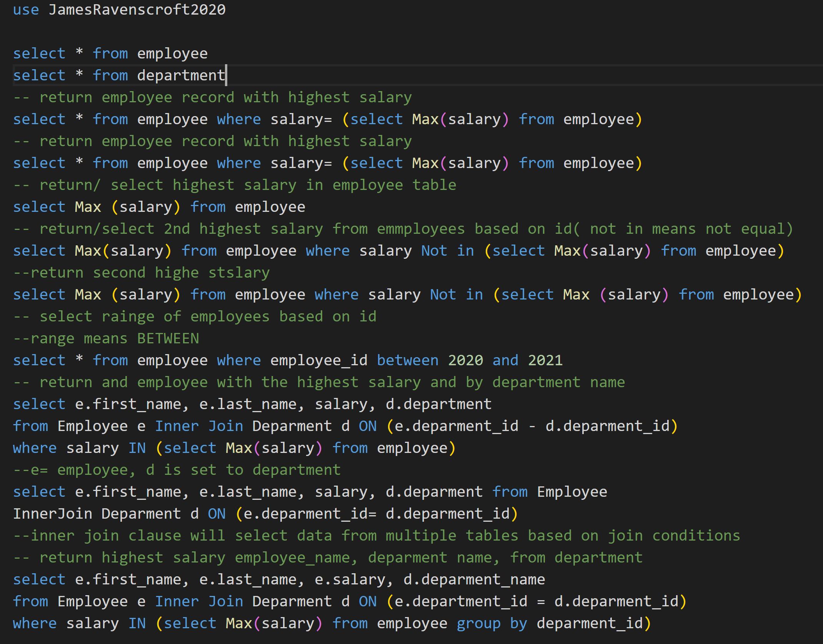823x644 pixels.
Task: Click the lowercase 'between' SQL keyword
Action: point(407,360)
